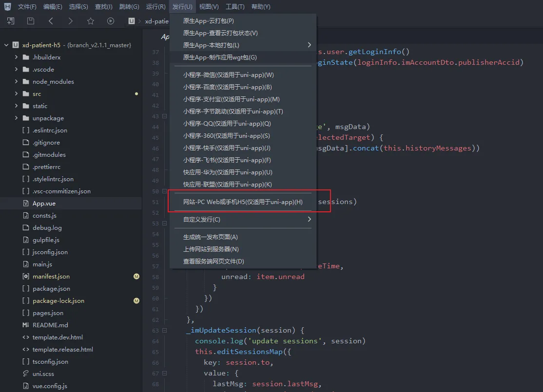Choose 原生App-云打包 from the menu
Image resolution: width=543 pixels, height=392 pixels.
click(x=208, y=20)
